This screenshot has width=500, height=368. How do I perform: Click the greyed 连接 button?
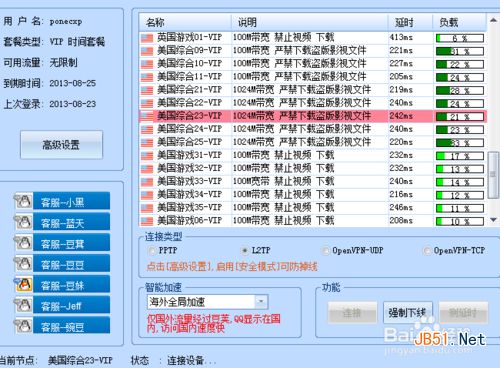click(352, 313)
